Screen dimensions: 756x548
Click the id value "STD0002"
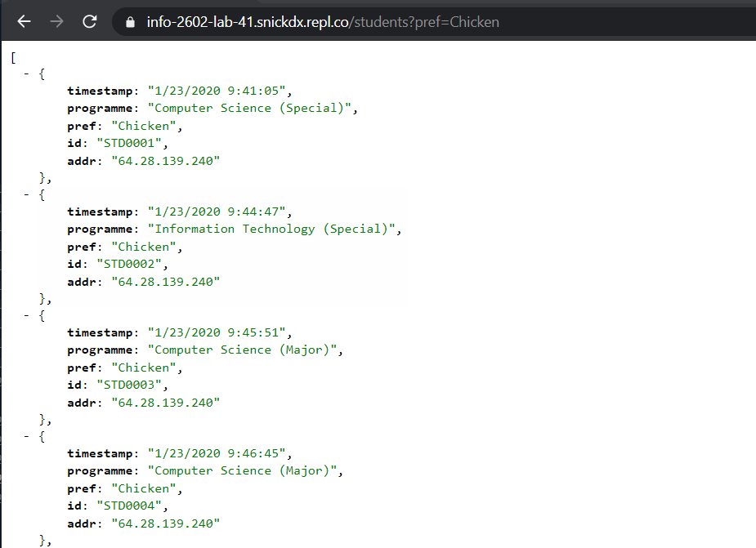point(129,264)
